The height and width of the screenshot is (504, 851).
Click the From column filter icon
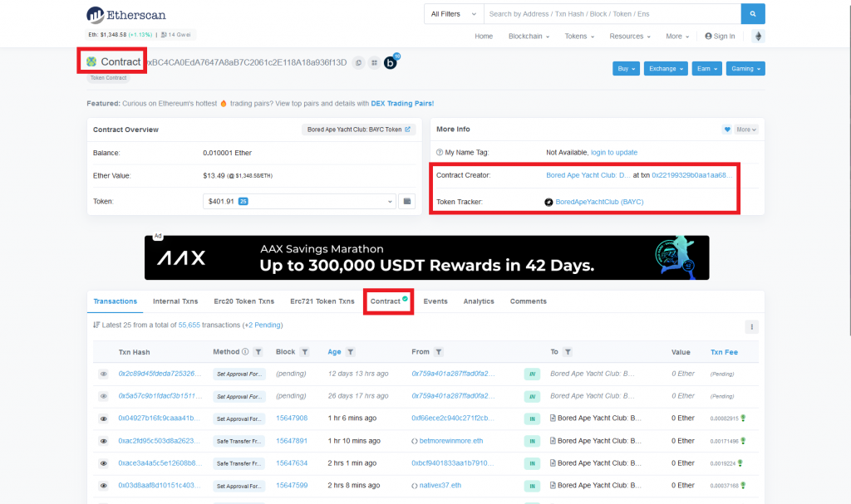click(439, 352)
